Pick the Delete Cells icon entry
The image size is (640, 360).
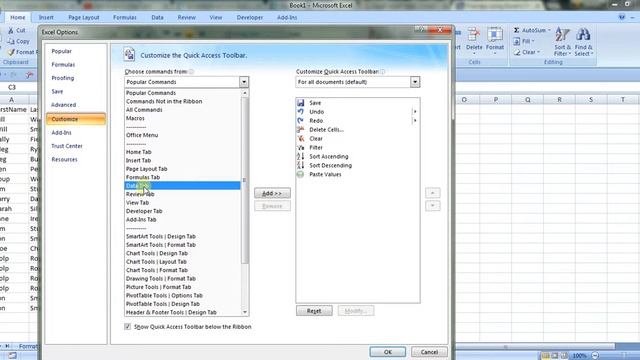(301, 130)
